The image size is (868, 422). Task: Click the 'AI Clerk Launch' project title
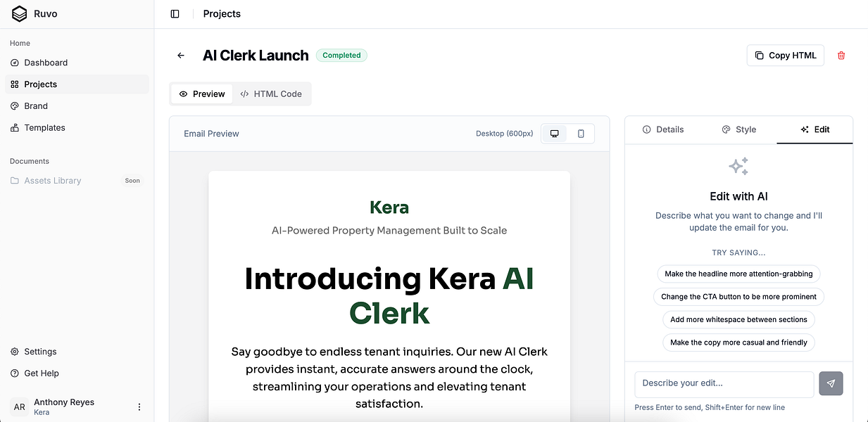[256, 56]
